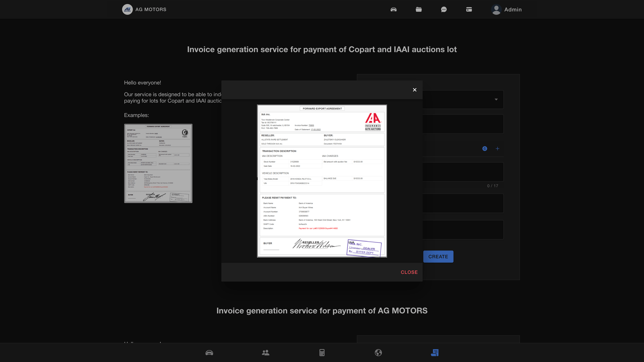Open the cars tab in bottom bar
The width and height of the screenshot is (644, 362).
point(209,352)
